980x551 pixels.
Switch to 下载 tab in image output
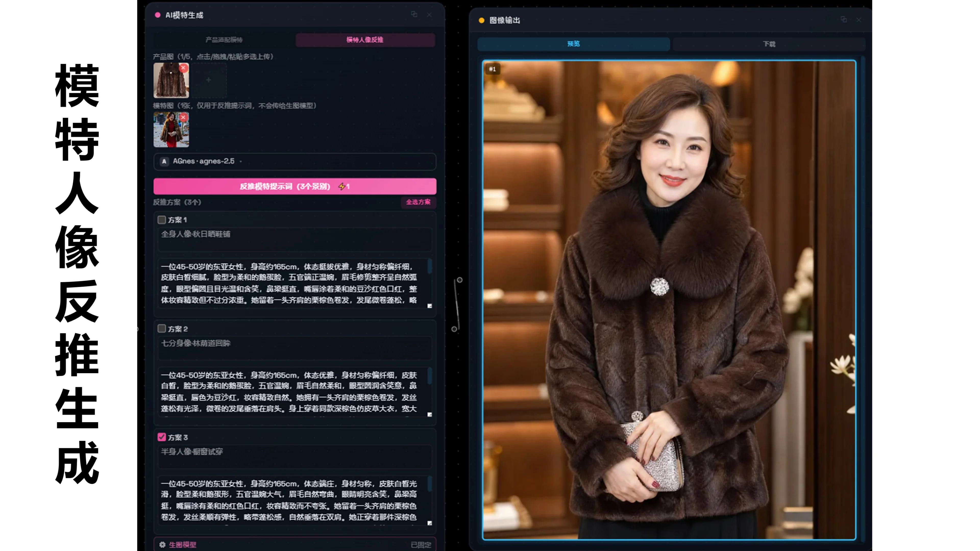(x=769, y=44)
